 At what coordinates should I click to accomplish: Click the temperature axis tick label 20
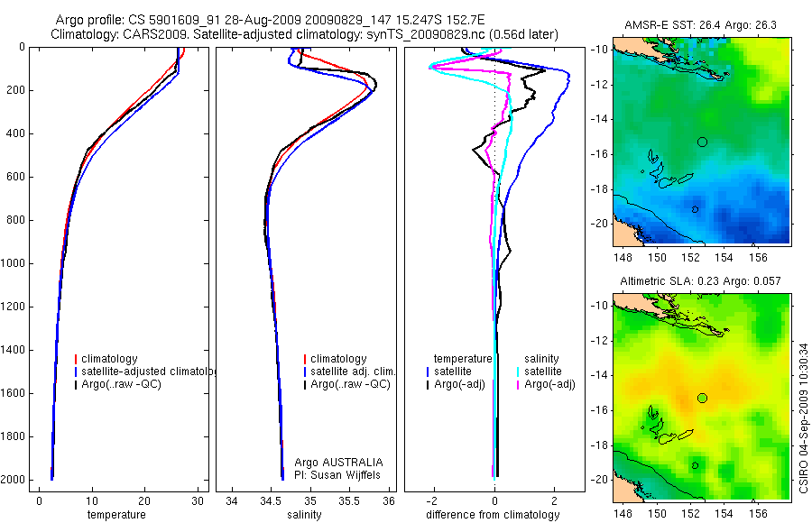coord(144,501)
